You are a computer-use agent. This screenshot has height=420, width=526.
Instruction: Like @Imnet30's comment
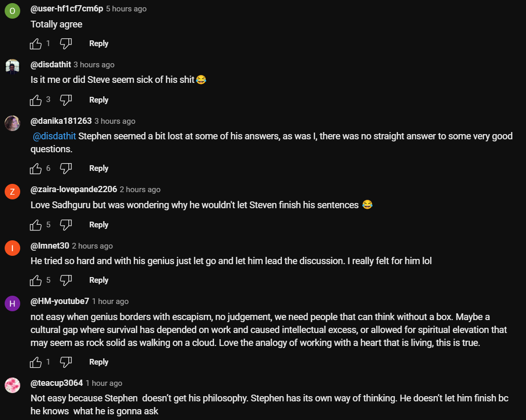[x=36, y=280]
